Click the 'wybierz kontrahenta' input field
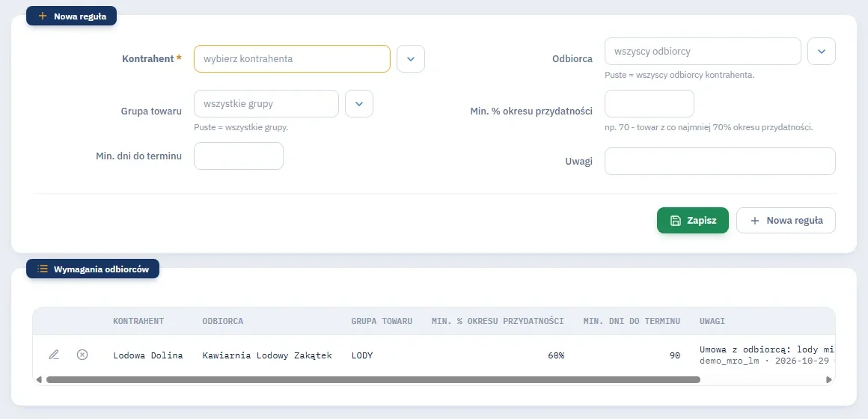 pos(293,58)
